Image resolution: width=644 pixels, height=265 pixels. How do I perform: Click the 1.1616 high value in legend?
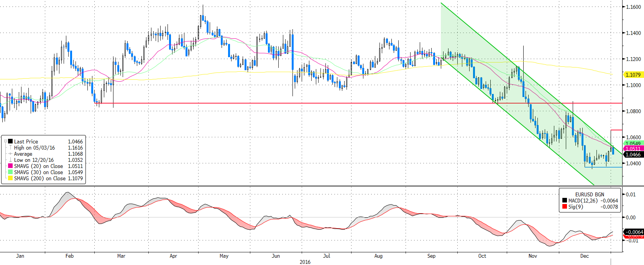point(75,148)
